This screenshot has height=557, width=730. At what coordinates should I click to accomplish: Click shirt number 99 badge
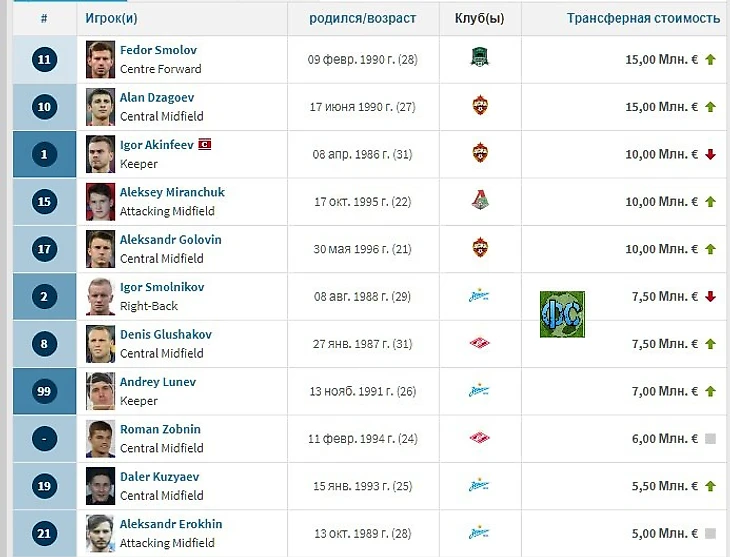44,391
